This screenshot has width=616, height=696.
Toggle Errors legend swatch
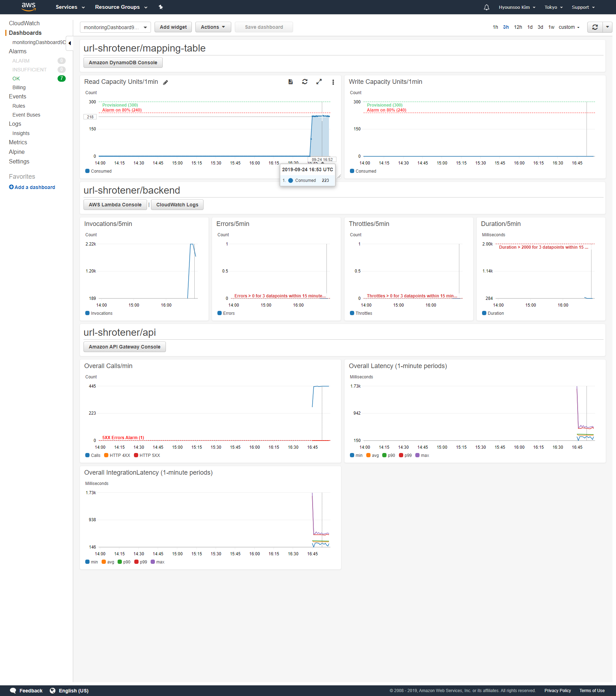pyautogui.click(x=220, y=313)
